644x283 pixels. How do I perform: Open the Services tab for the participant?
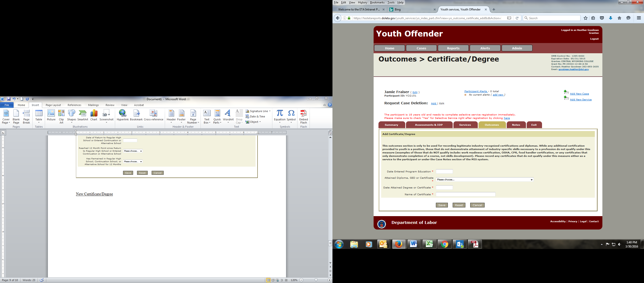(x=465, y=125)
